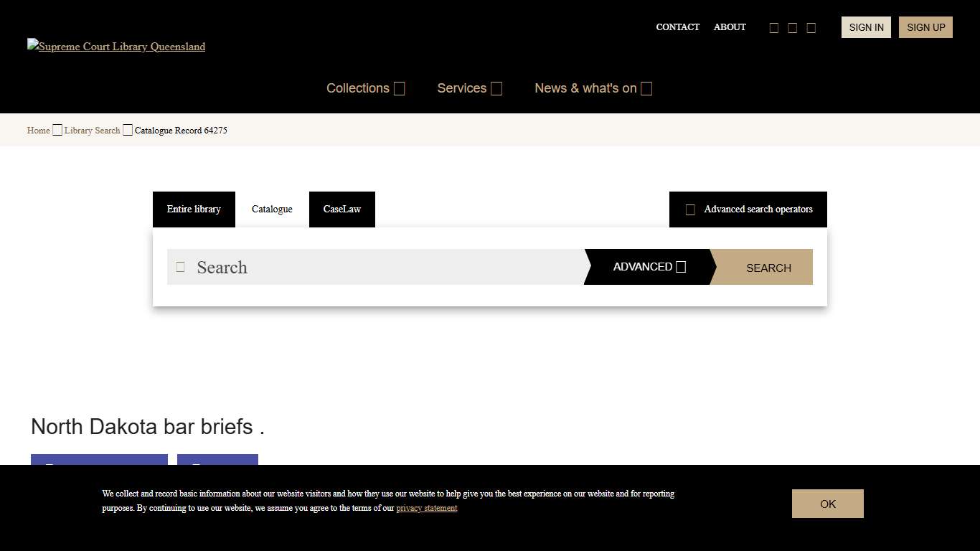Click the middle social media icon

(x=792, y=27)
